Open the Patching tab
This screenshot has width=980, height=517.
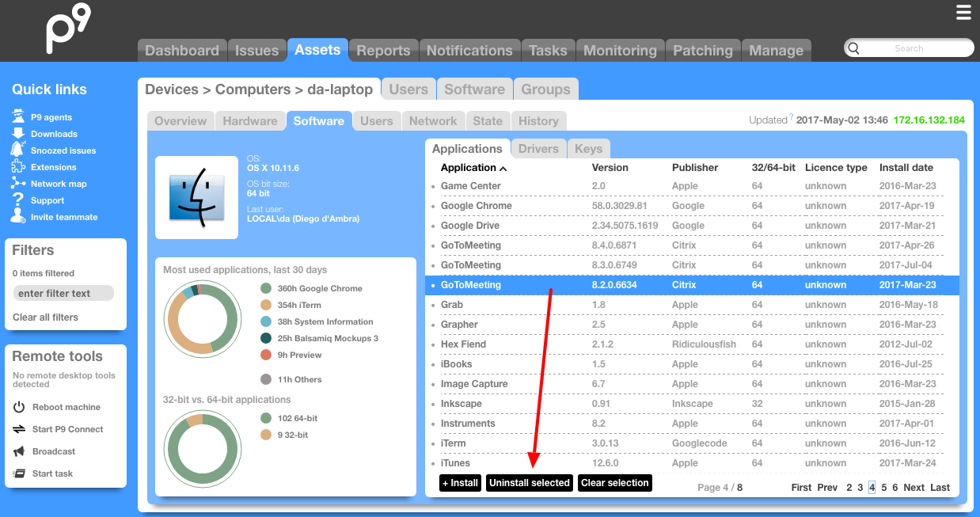(x=703, y=51)
